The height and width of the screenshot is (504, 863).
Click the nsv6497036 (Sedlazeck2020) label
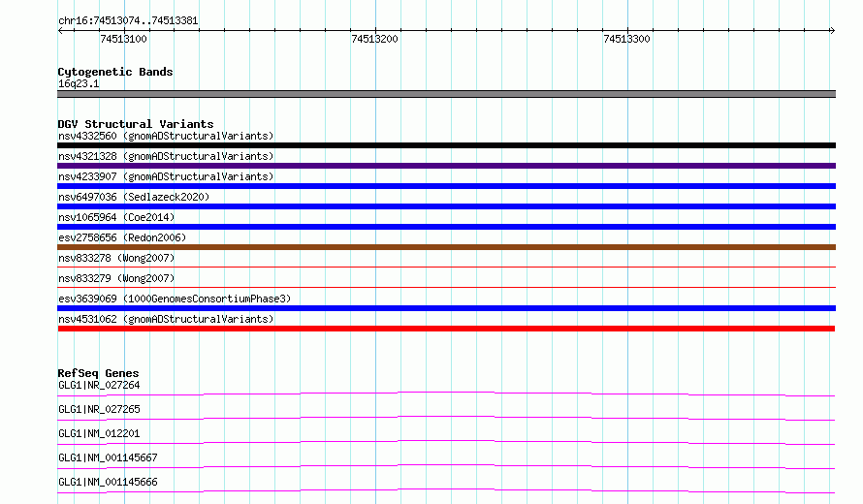pos(134,197)
